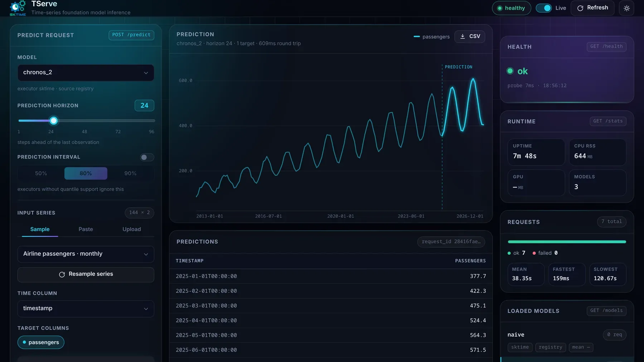The height and width of the screenshot is (362, 644).
Task: Switch to the Paste tab
Action: 86,229
